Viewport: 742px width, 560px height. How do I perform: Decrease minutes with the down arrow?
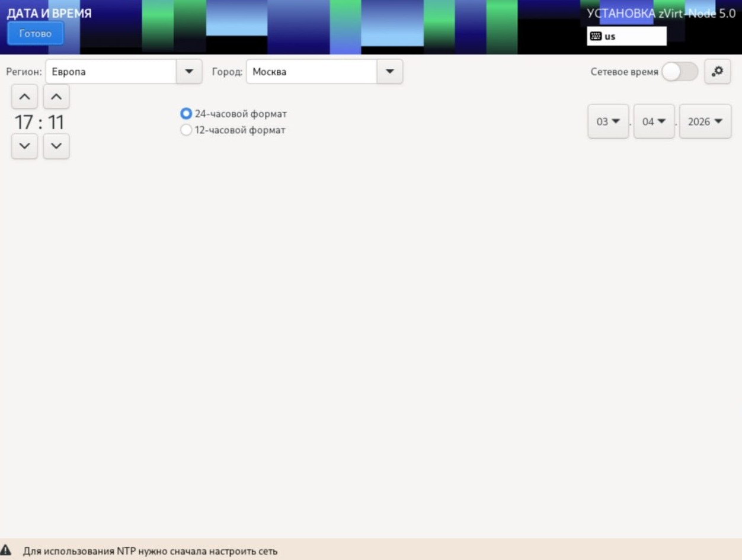coord(56,146)
